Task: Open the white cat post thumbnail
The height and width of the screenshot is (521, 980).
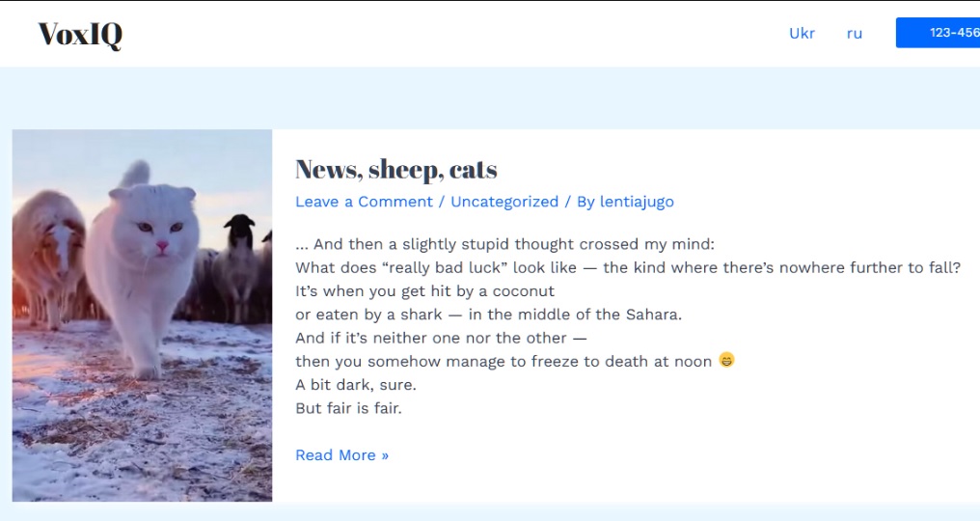Action: [142, 315]
